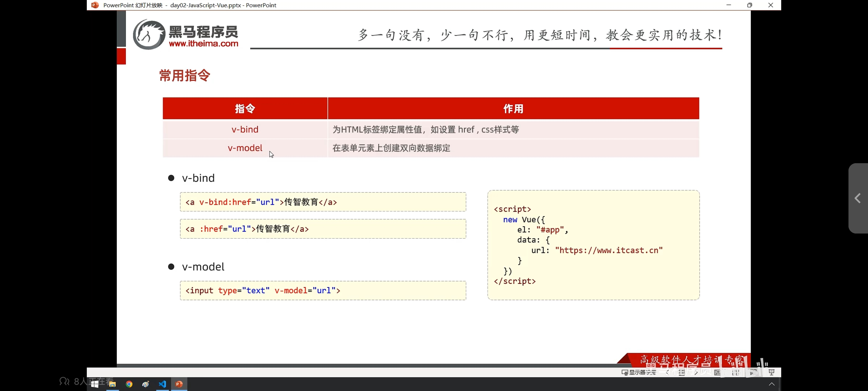Expand the side panel with left chevron
Viewport: 868px width, 391px height.
[858, 198]
